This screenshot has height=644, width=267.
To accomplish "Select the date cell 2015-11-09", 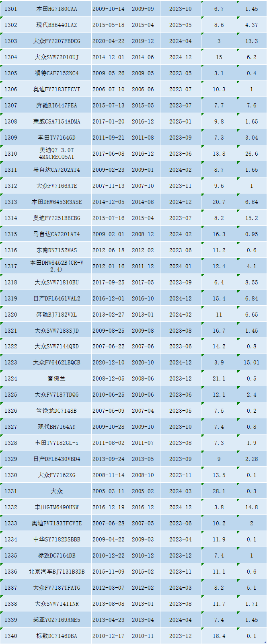I will point(109,572).
